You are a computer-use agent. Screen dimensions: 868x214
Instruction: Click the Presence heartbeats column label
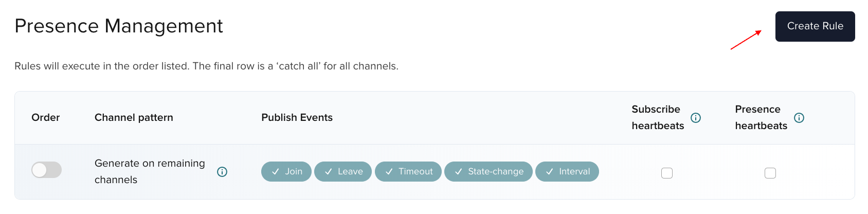761,118
